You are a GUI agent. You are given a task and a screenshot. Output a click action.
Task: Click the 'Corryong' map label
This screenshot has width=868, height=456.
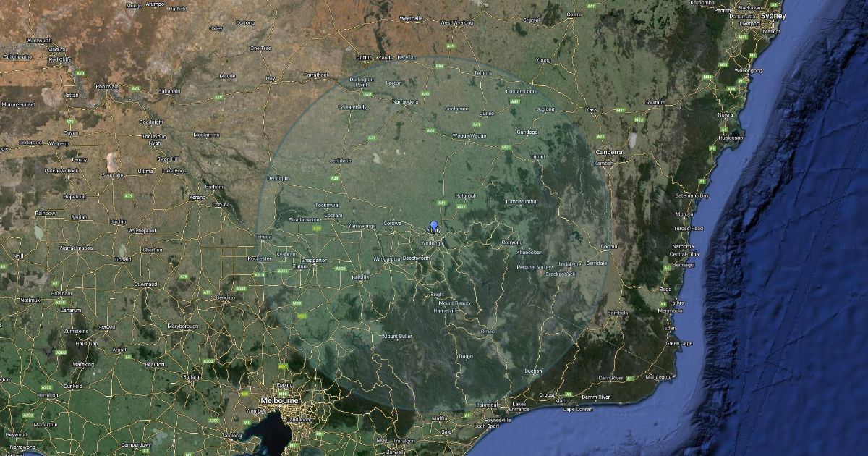tap(511, 242)
